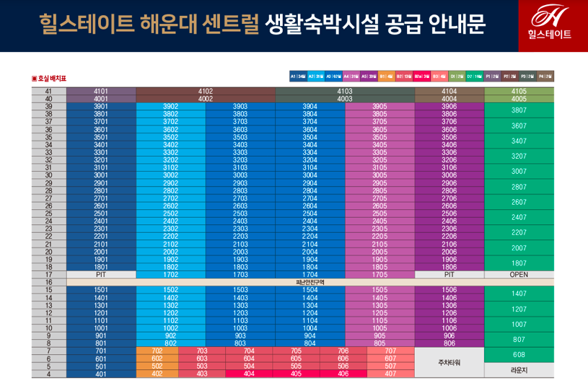Click unit cell 4005
This screenshot has height=383, width=588.
519,99
